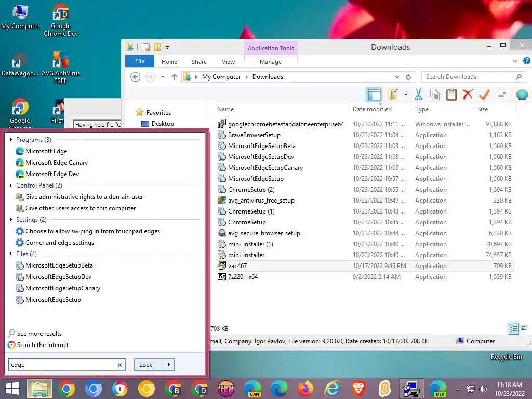Open the arrow next to Lock button
Image resolution: width=532 pixels, height=399 pixels.
tap(169, 365)
